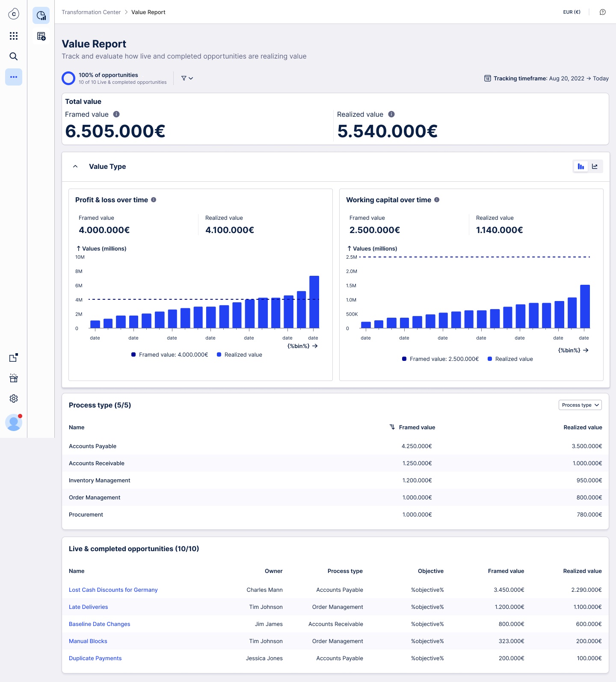Open the user profile avatar
Viewport: 616px width, 682px height.
coord(14,422)
